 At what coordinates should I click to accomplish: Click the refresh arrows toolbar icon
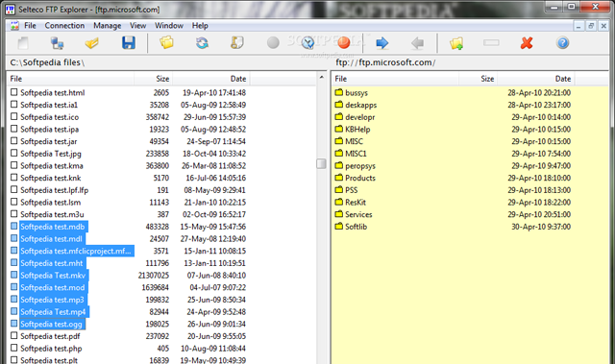click(202, 42)
